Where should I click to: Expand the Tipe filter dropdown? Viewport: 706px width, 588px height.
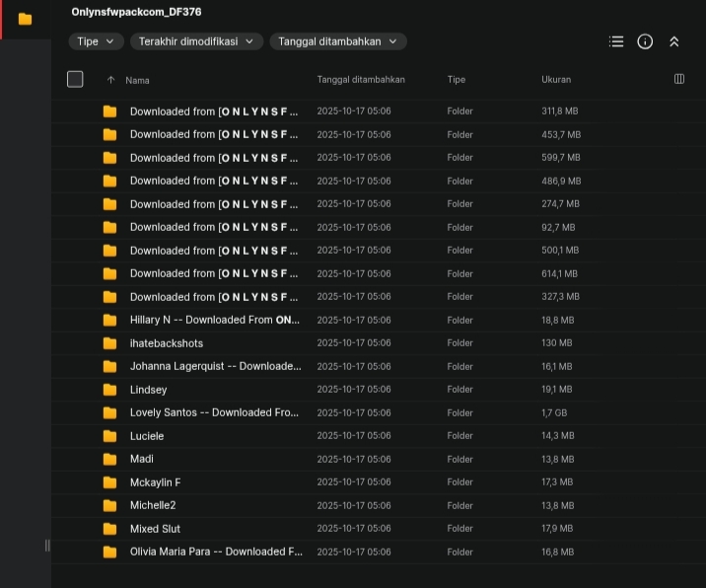tap(97, 41)
